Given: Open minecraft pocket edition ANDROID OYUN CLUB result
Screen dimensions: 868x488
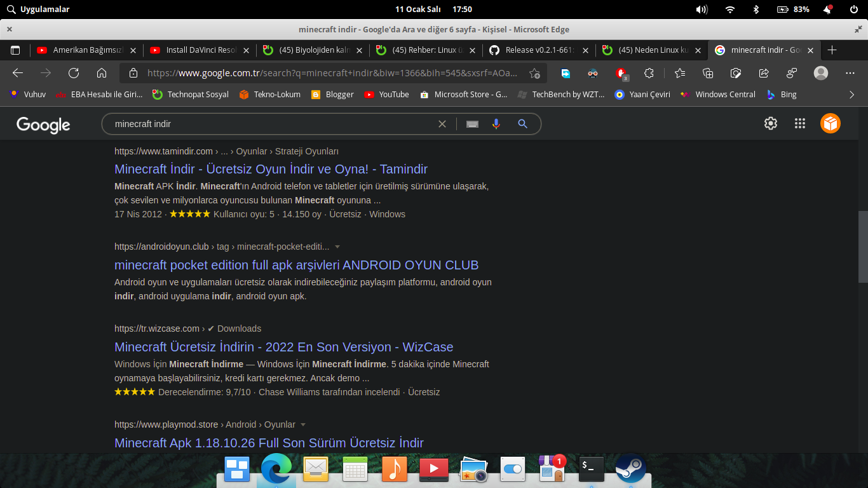Looking at the screenshot, I should 297,265.
